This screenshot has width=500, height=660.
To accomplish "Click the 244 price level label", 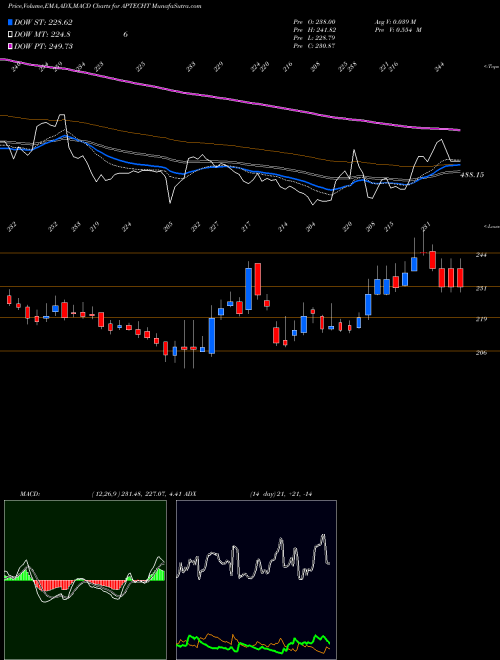I will 481,255.
